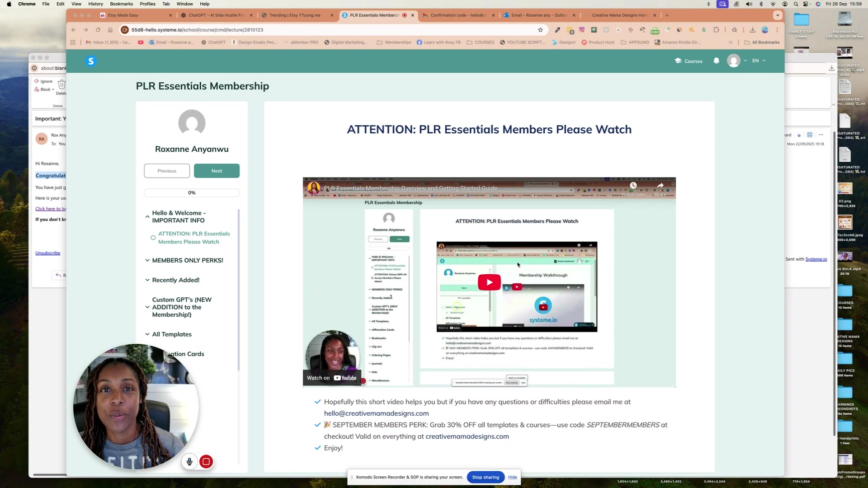Click the Next lesson button
Image resolution: width=868 pixels, height=488 pixels.
(217, 171)
